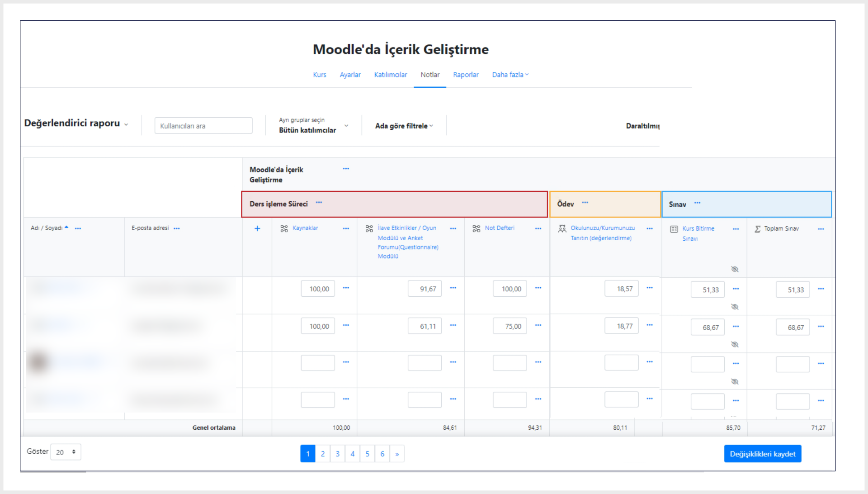Open the Kaynaklar column actions menu
Screen dimensions: 868x494
[346, 228]
